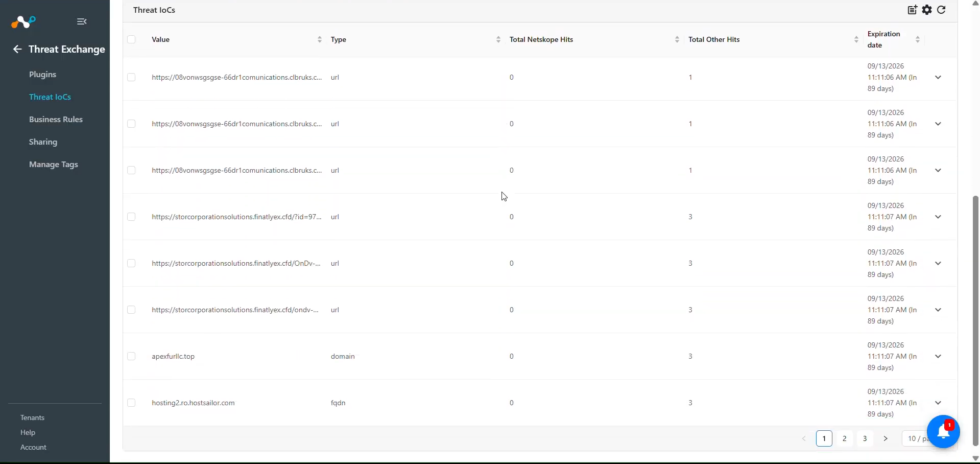The width and height of the screenshot is (980, 464).
Task: Open the Sharing section
Action: click(43, 142)
